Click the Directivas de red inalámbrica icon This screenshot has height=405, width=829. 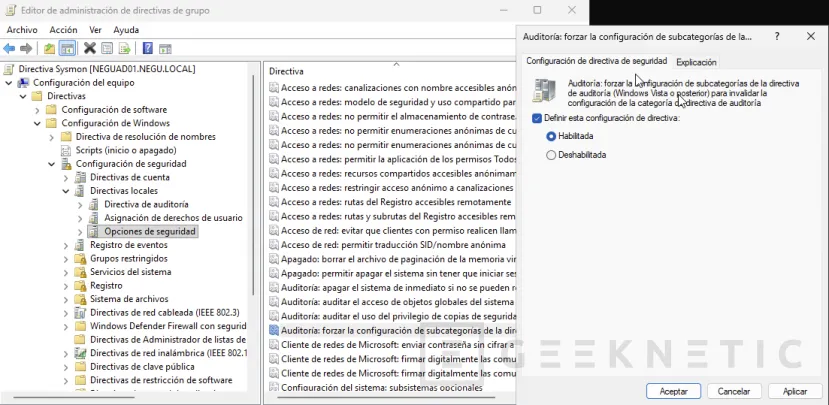[80, 353]
